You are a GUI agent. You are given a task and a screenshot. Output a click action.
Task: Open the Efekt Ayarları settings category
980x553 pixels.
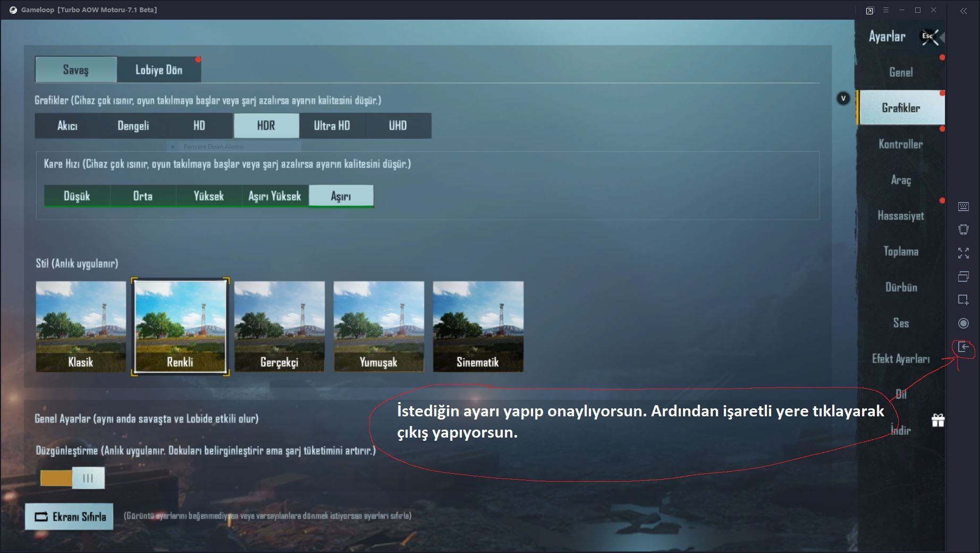(x=901, y=359)
